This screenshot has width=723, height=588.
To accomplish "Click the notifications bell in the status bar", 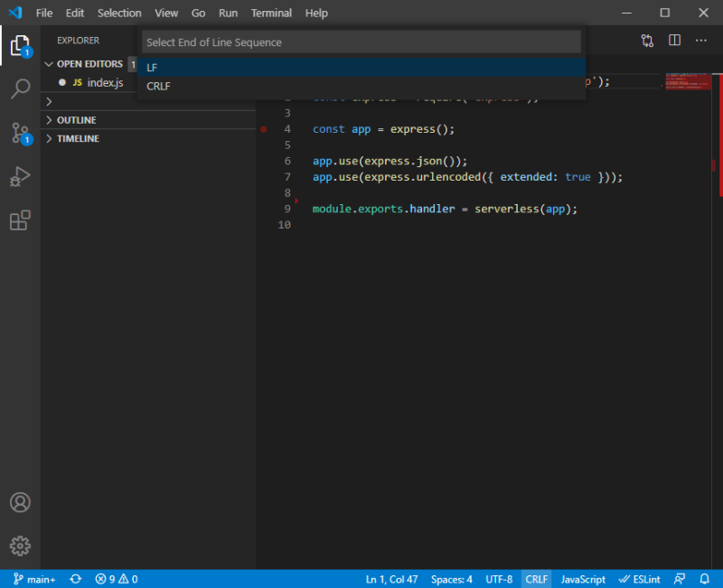I will 704,579.
